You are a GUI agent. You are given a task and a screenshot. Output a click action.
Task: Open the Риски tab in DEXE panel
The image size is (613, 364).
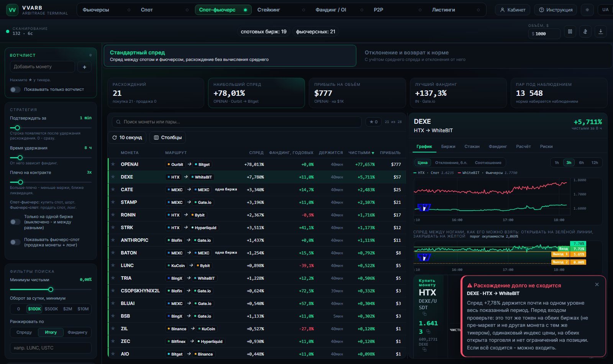[x=546, y=146]
